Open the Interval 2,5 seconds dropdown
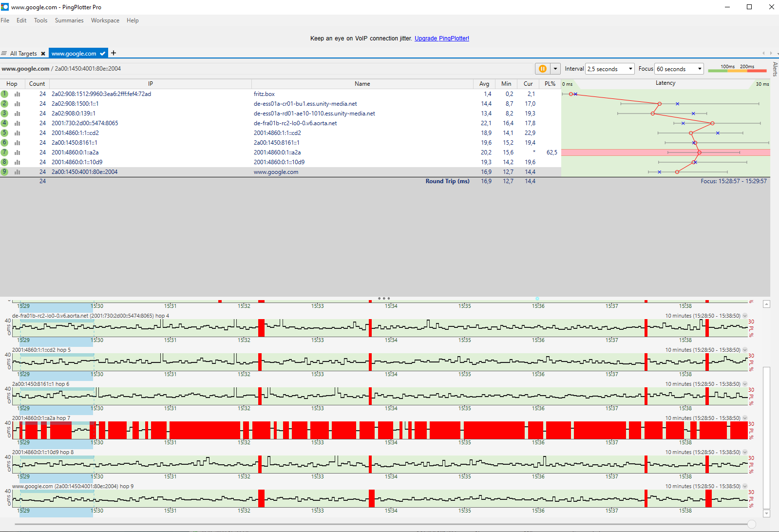This screenshot has height=532, width=779. [610, 69]
